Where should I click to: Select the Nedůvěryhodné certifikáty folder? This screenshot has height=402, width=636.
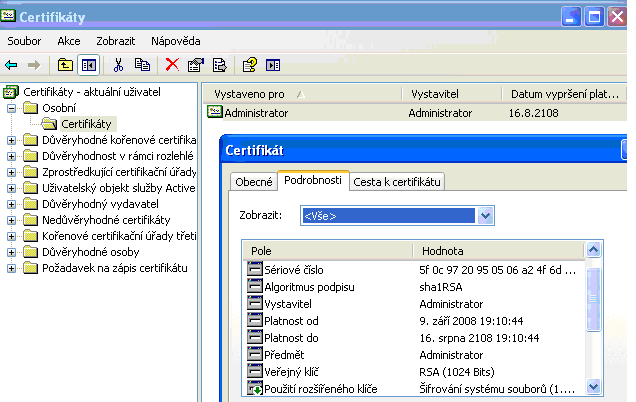[106, 220]
